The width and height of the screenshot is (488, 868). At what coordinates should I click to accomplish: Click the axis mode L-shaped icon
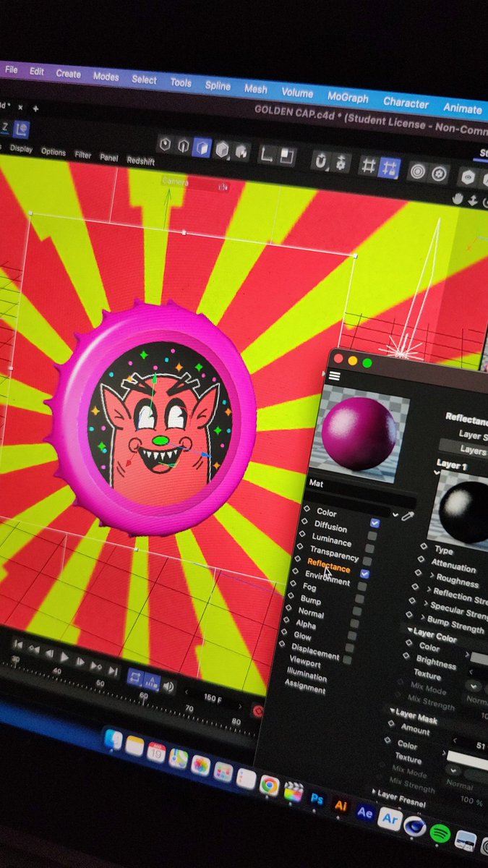(x=267, y=153)
